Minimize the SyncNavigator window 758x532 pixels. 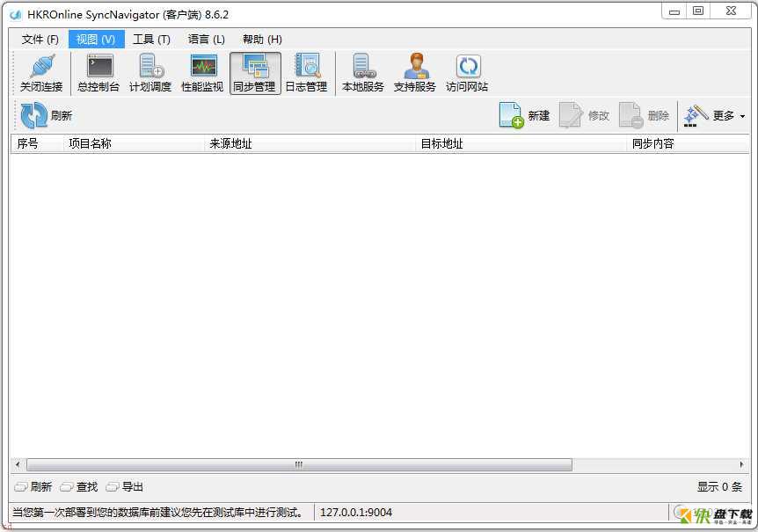point(674,11)
